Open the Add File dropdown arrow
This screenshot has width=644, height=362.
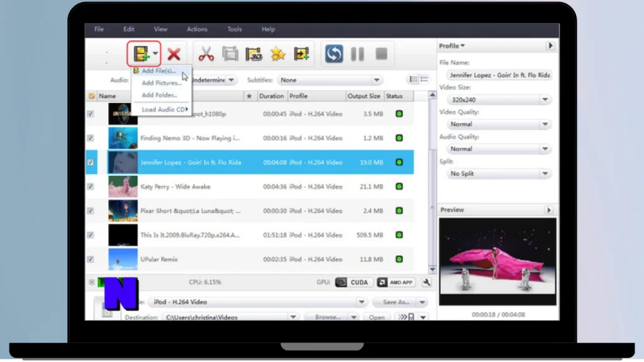tap(155, 53)
